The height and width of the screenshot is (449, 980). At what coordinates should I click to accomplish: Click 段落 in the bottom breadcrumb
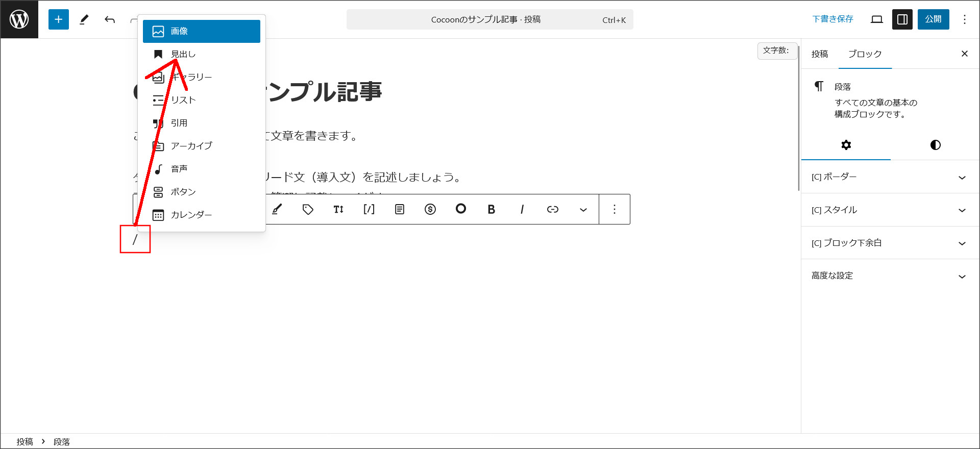coord(62,442)
